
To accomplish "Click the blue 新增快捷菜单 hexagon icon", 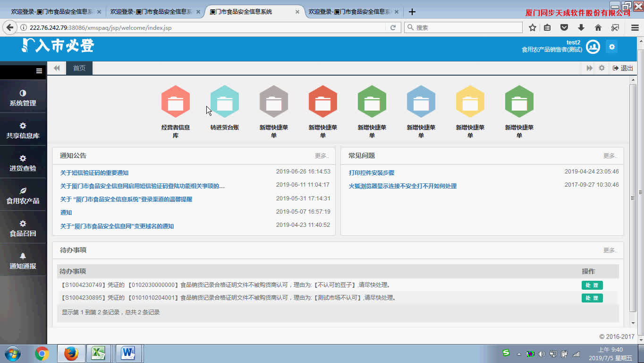I will (x=421, y=102).
